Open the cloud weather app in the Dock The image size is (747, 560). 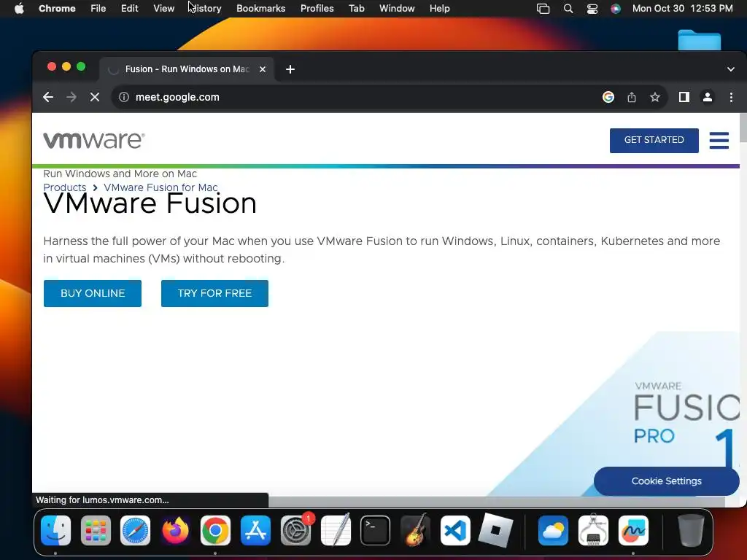coord(553,531)
